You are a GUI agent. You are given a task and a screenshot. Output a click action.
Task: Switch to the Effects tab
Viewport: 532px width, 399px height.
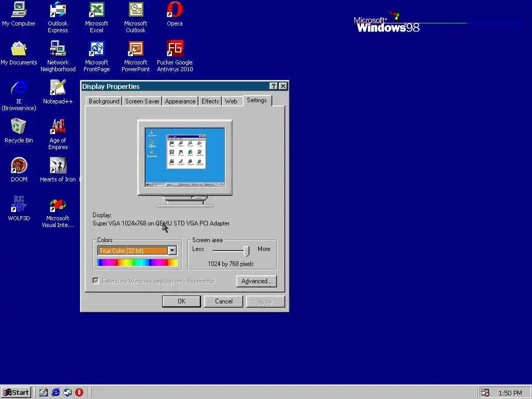coord(210,101)
